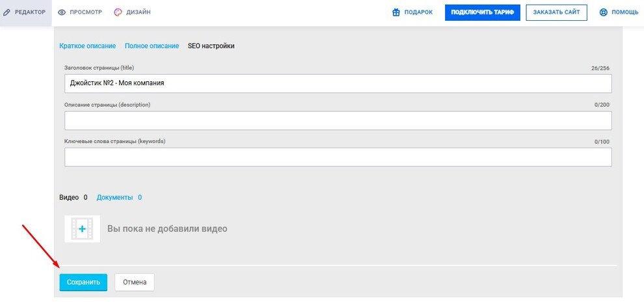Click the Заказать сайт button
644x303 pixels.
click(557, 12)
